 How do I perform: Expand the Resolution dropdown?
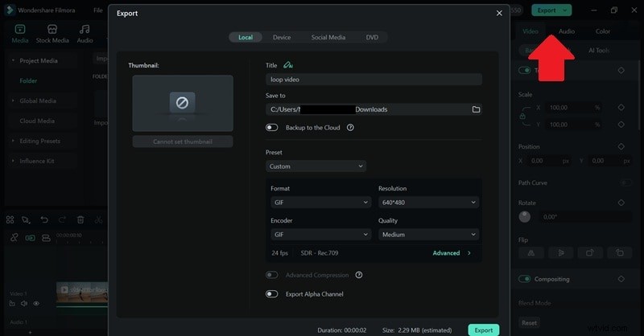(x=427, y=203)
